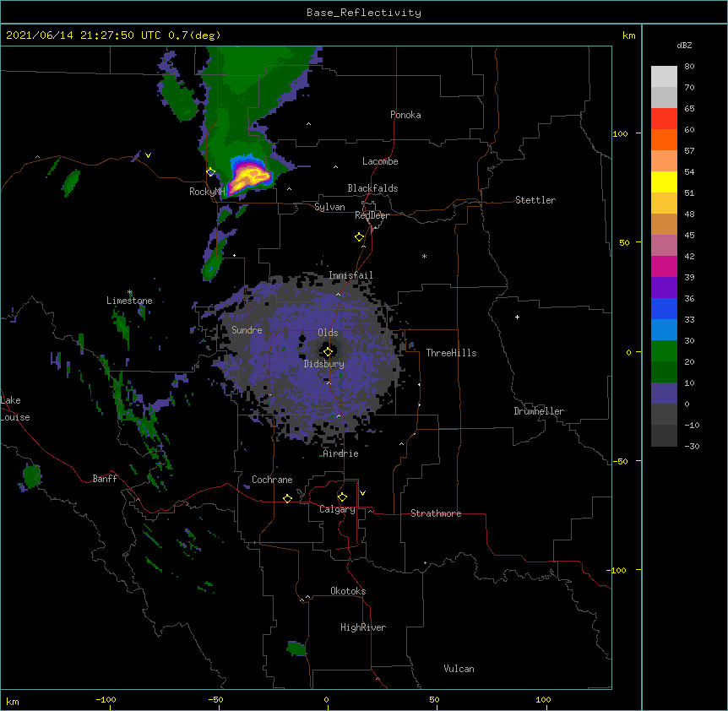Image resolution: width=728 pixels, height=711 pixels.
Task: Select the Innisfail label
Action: tap(350, 275)
